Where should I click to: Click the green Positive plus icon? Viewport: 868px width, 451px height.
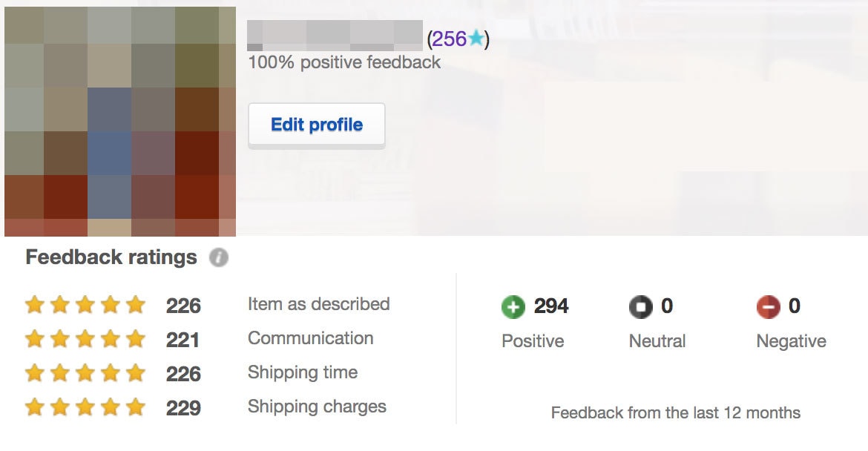pyautogui.click(x=513, y=306)
